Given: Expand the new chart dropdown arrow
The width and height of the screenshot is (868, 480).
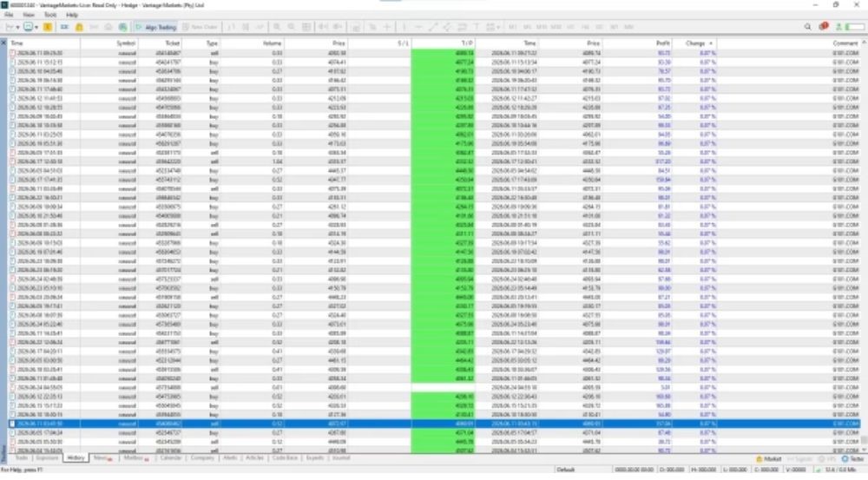Looking at the screenshot, I should point(17,27).
